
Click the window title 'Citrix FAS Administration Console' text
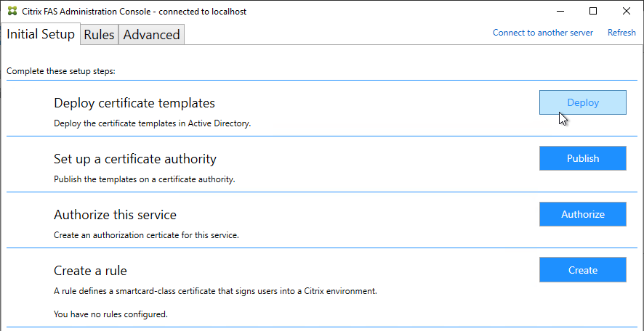[x=134, y=12]
